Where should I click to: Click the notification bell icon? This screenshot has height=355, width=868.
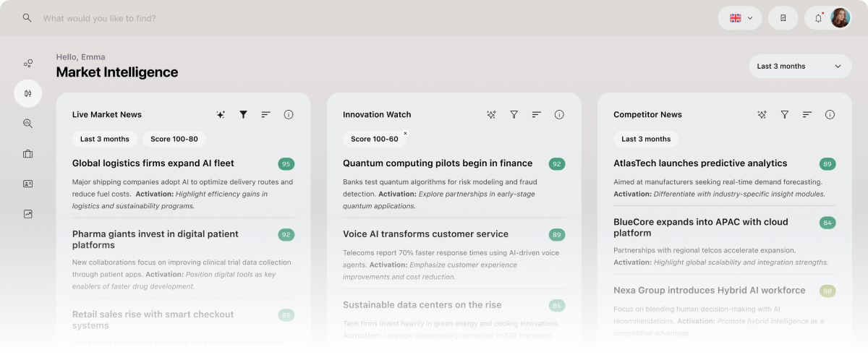(x=818, y=18)
